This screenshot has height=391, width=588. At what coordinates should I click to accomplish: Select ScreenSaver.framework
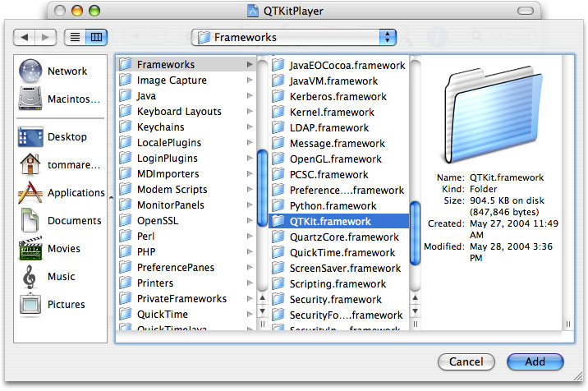339,268
